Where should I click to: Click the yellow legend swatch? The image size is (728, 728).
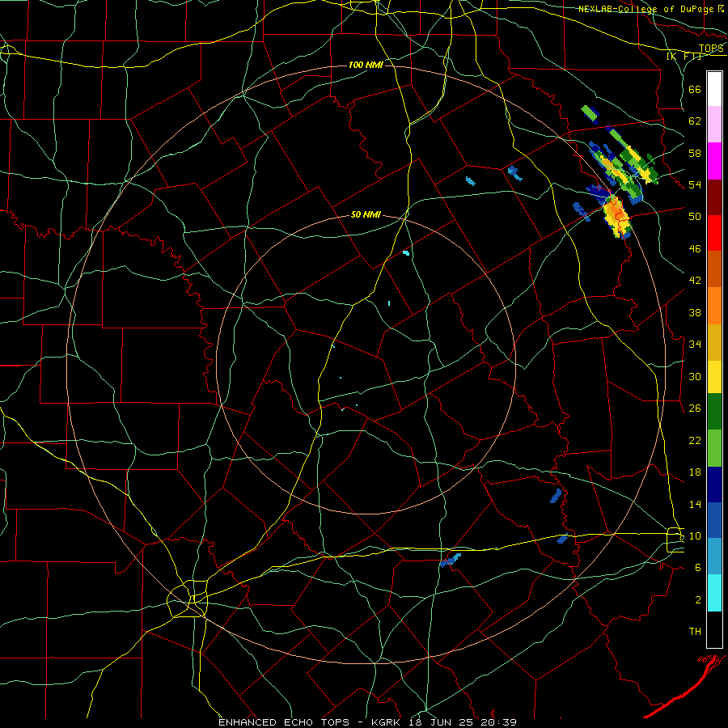(714, 376)
